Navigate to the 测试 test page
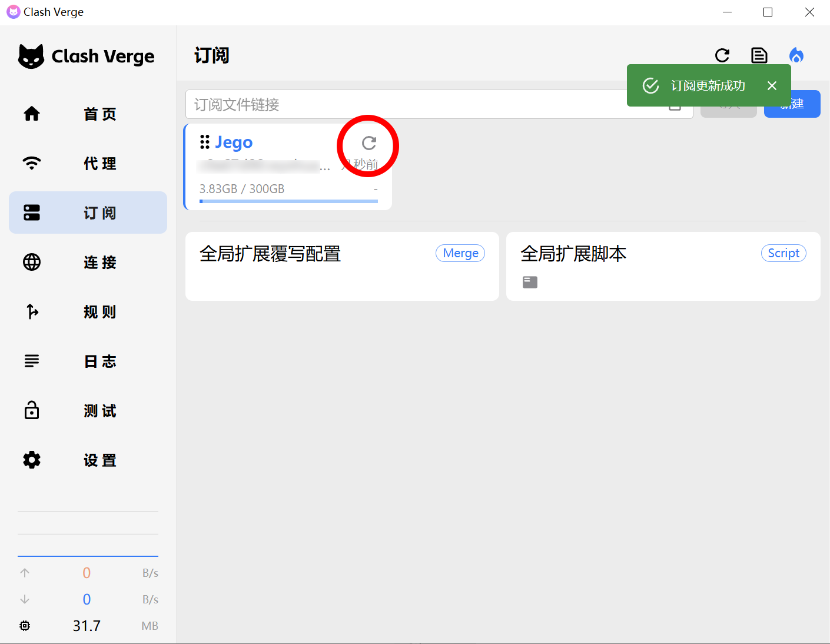Viewport: 830px width, 644px height. pyautogui.click(x=88, y=411)
